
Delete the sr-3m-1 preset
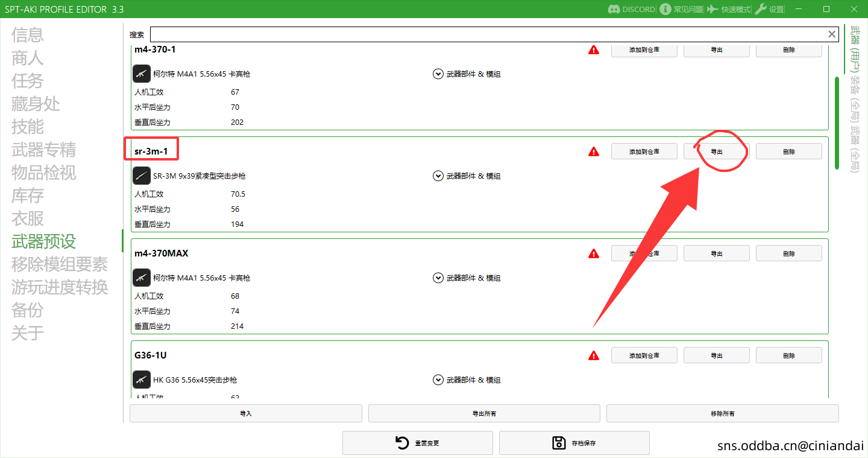(789, 151)
